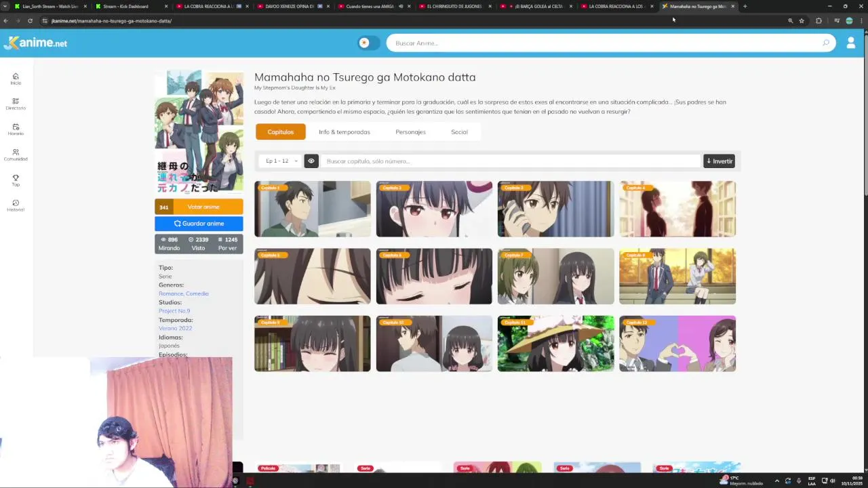Screen dimensions: 868x488
Task: Click the browser back arrow
Action: tap(6, 21)
